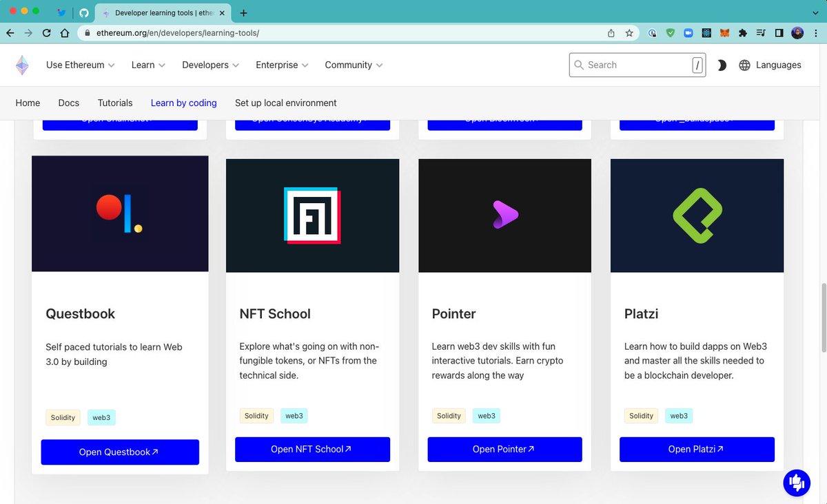Switch to Developer learning tools tab
Image resolution: width=827 pixels, height=504 pixels.
pos(164,13)
